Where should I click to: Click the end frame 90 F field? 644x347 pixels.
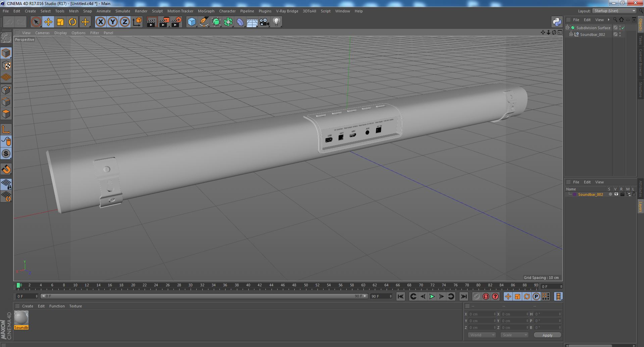point(381,296)
